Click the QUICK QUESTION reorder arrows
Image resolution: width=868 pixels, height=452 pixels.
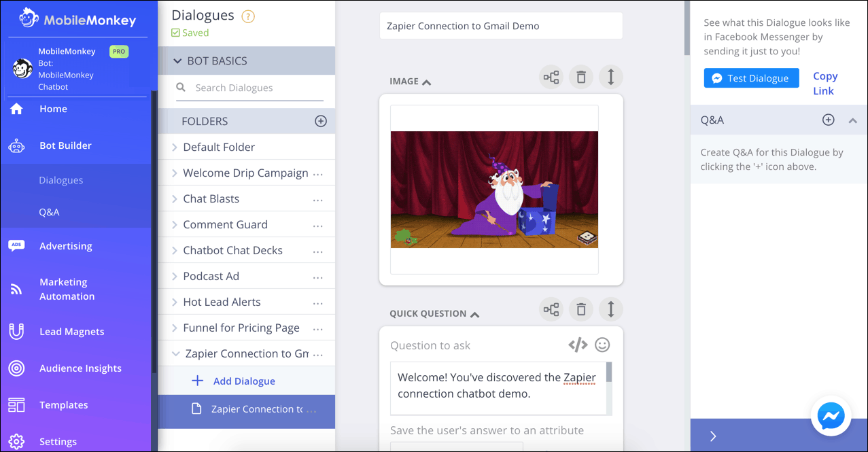(611, 310)
